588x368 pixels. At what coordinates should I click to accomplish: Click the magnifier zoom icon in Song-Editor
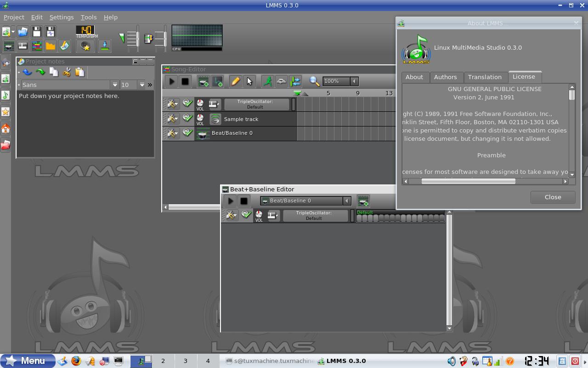click(315, 81)
